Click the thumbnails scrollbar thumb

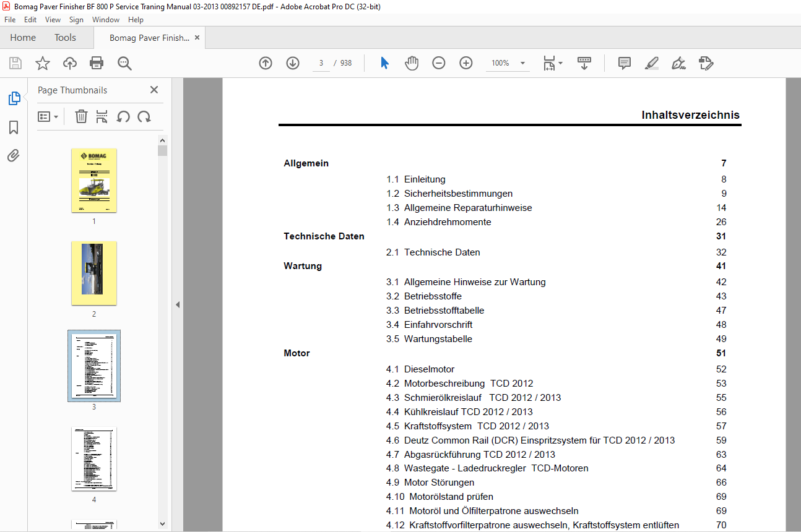click(x=163, y=150)
